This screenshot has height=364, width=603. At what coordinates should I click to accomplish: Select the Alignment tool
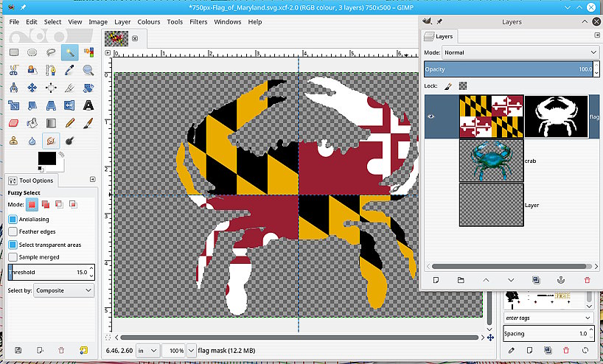pos(51,88)
